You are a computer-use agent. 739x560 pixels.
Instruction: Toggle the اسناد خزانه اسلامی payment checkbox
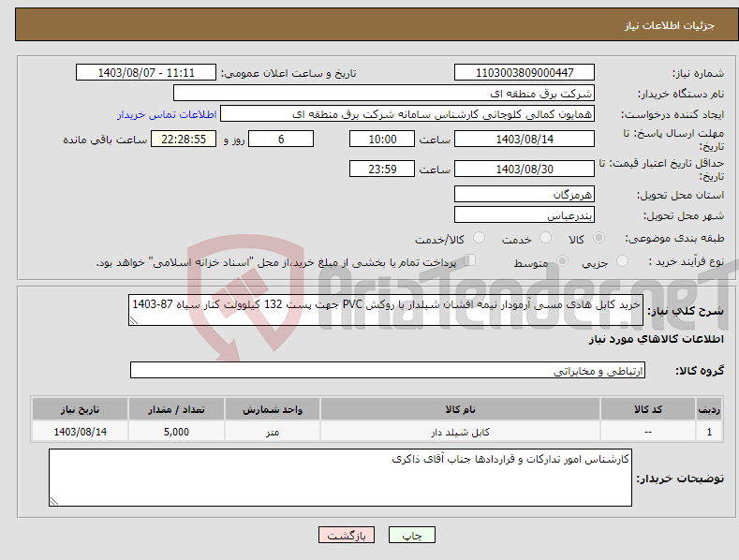470,260
